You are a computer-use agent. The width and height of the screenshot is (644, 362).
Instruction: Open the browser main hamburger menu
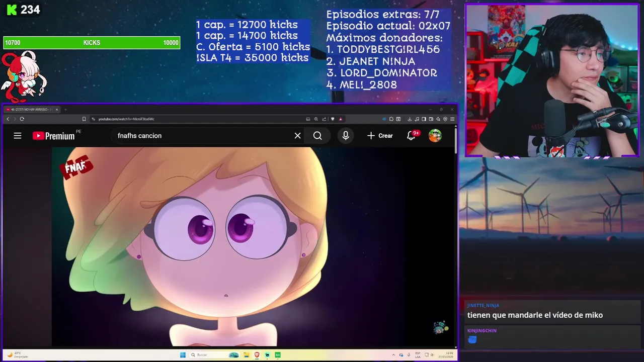[x=452, y=119]
